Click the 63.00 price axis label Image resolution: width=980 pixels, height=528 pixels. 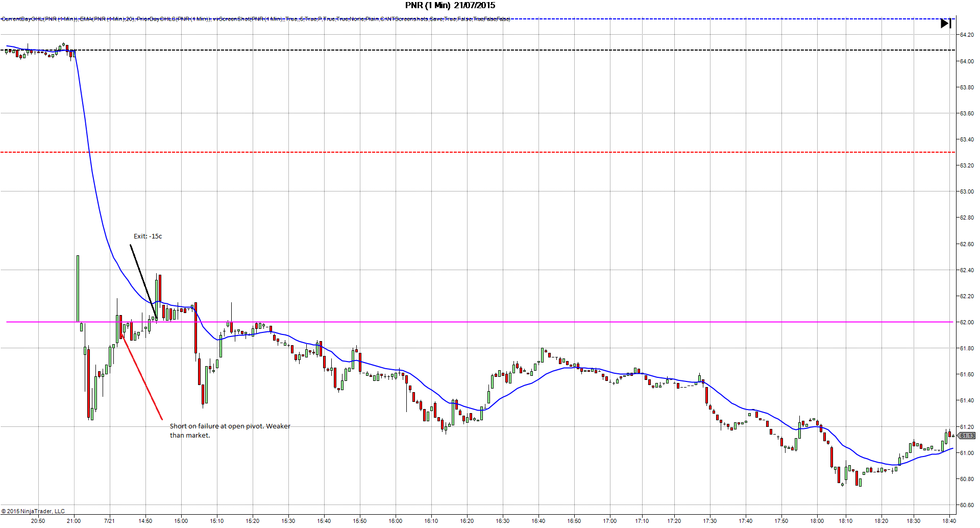click(967, 191)
